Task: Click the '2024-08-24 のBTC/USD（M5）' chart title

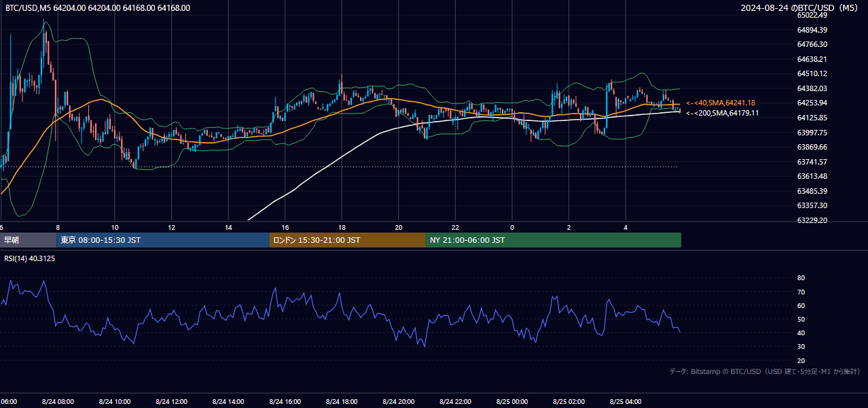Action: [x=799, y=8]
